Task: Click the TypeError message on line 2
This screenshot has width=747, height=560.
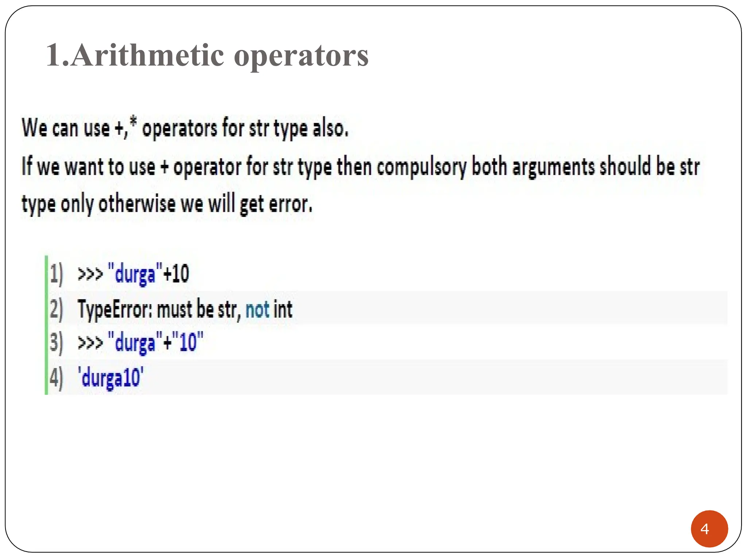Action: pos(185,310)
